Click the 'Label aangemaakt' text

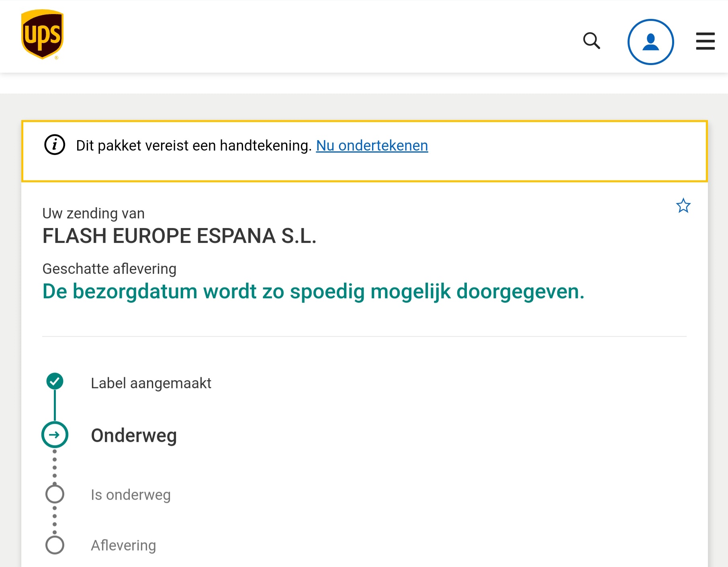click(x=151, y=383)
